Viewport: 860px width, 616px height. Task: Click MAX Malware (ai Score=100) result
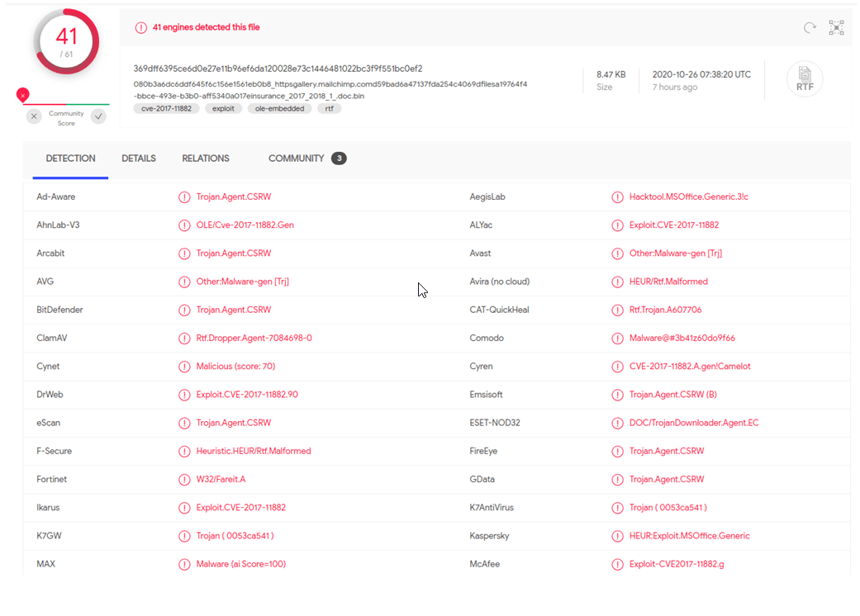(x=241, y=565)
